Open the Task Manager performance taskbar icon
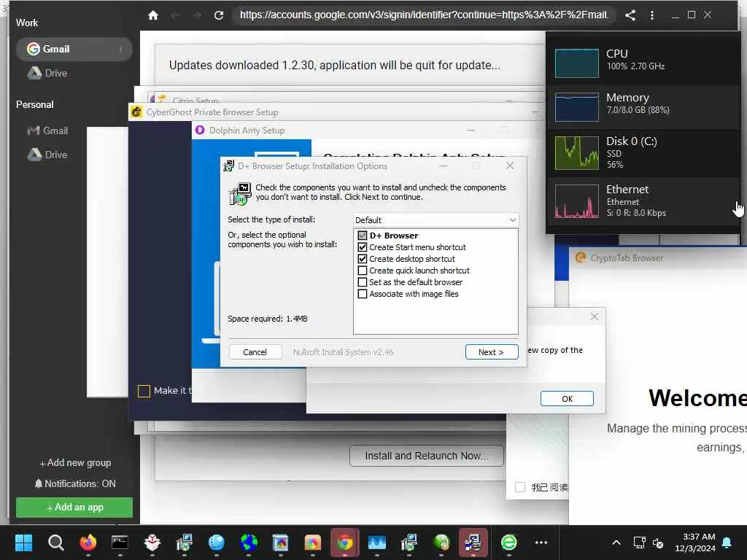 377,542
